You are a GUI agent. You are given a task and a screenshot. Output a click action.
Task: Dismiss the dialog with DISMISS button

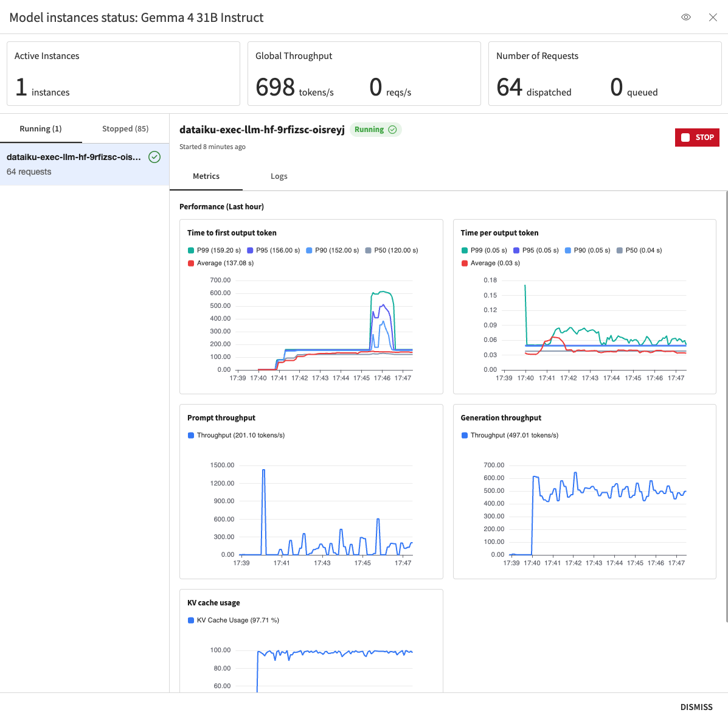[696, 706]
